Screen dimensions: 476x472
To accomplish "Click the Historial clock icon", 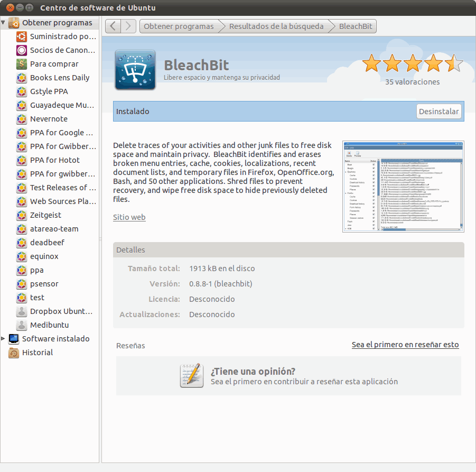I will click(14, 353).
